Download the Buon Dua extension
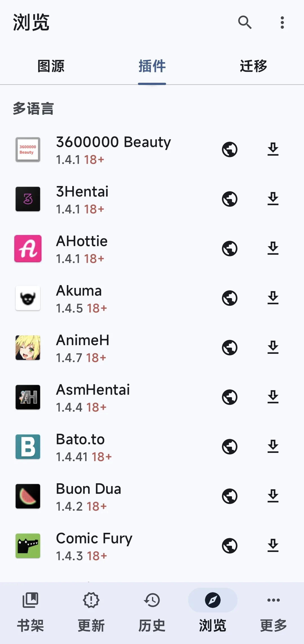Screen dimensions: 304x644 click(273, 496)
